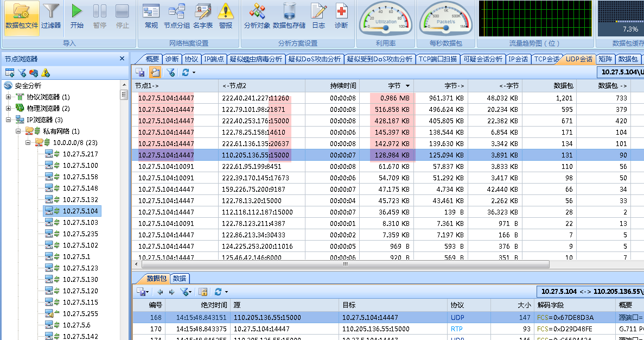Open the refresh dropdown arrow in session toolbar
This screenshot has height=340, width=644.
[x=194, y=73]
